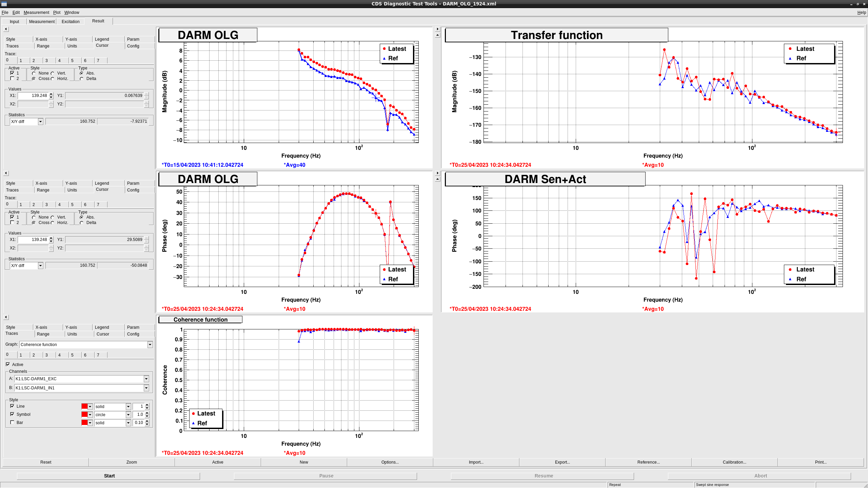
Task: Open the Cursor tab of the top plot controls
Action: click(102, 45)
